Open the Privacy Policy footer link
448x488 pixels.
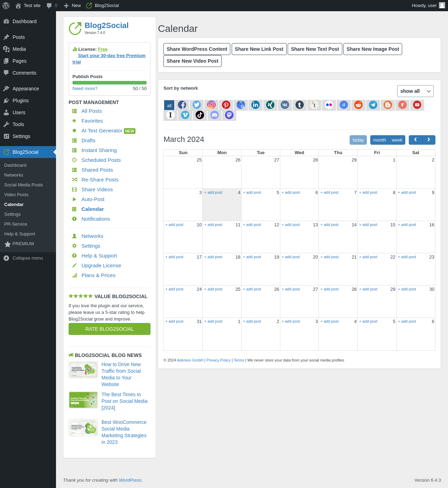tap(218, 360)
